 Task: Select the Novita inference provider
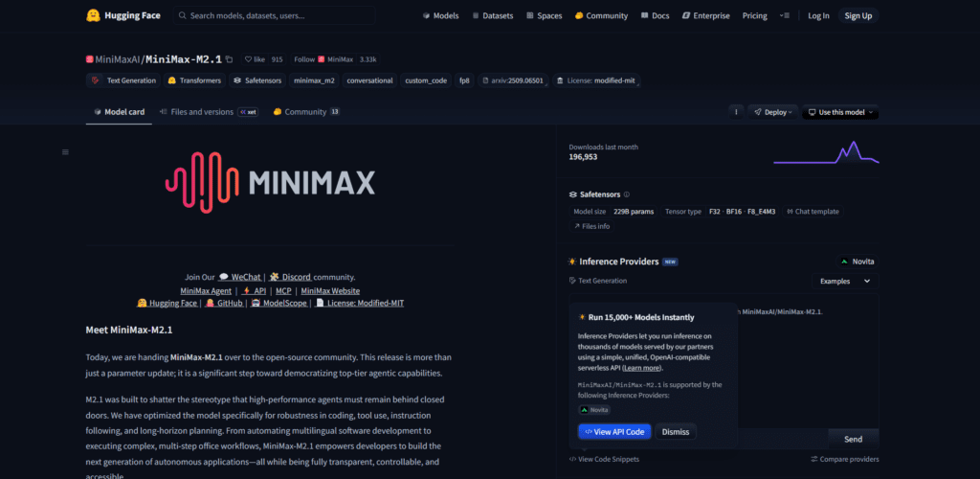857,262
